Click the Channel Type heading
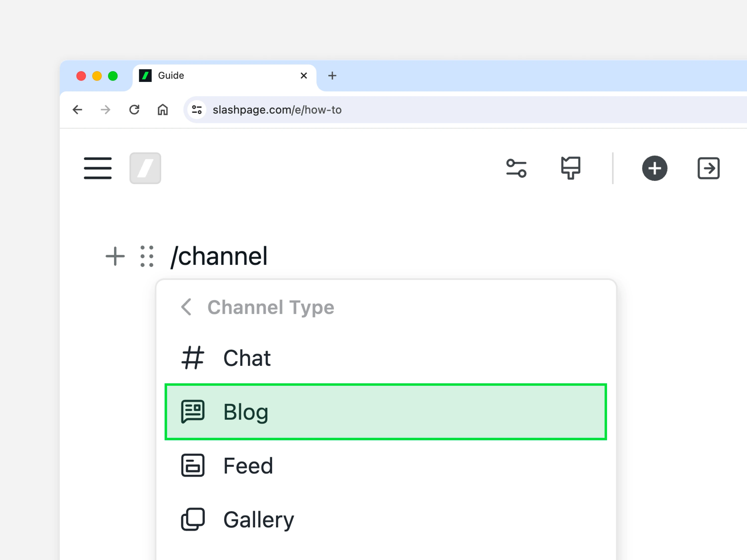Viewport: 747px width, 560px height. [271, 307]
